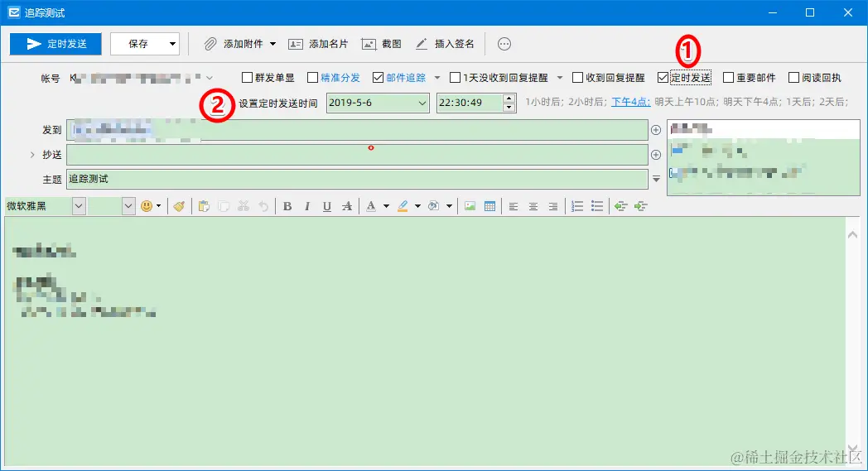Screen dimensions: 868x471
Task: Toggle italic formatting
Action: coord(307,206)
